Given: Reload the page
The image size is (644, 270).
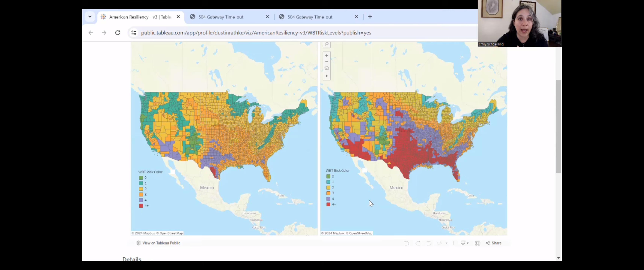Looking at the screenshot, I should tap(118, 33).
